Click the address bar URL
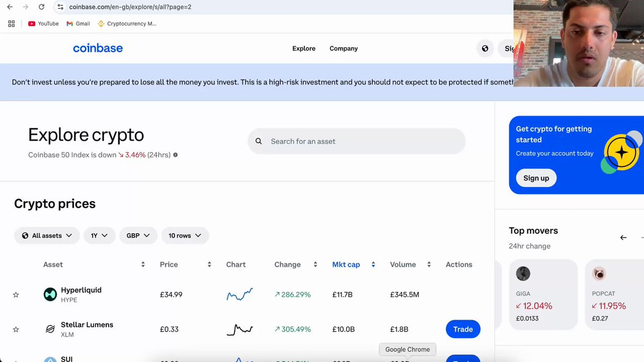The width and height of the screenshot is (644, 362). click(130, 7)
